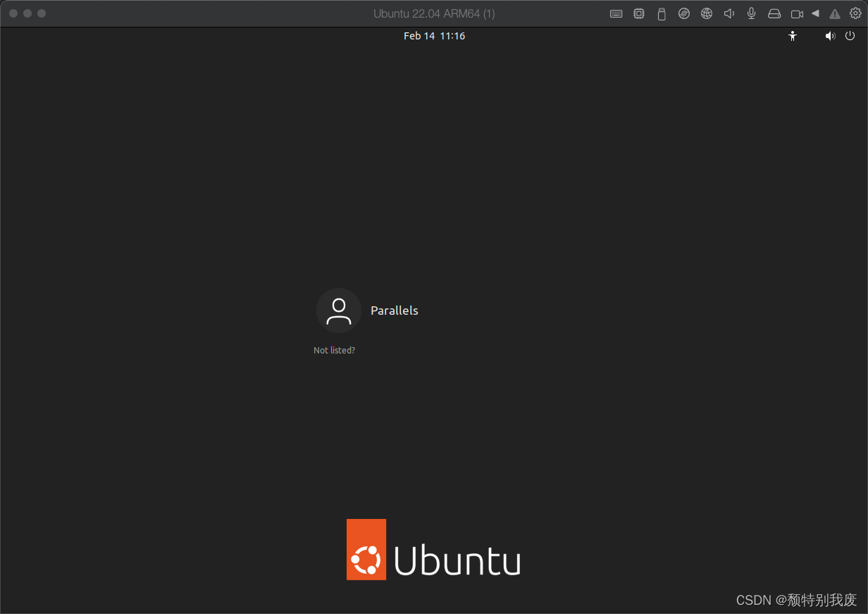Image resolution: width=868 pixels, height=614 pixels.
Task: Click the CD/DVD disc icon
Action: [683, 13]
